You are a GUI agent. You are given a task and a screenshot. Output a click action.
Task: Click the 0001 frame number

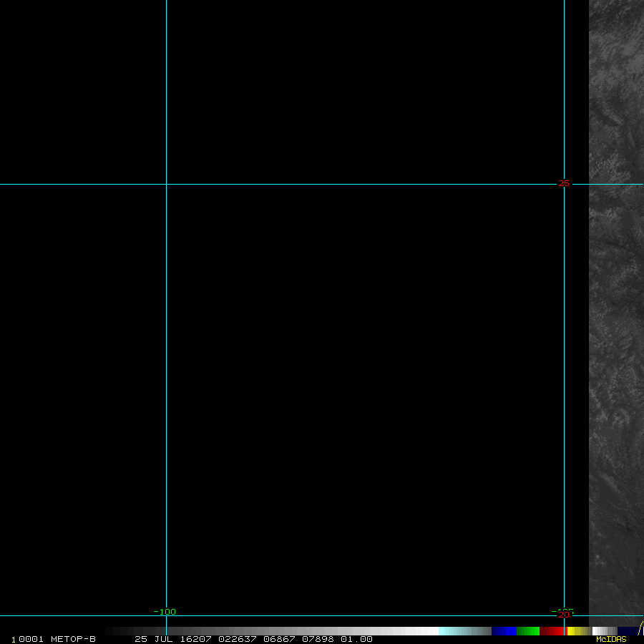pos(31,639)
